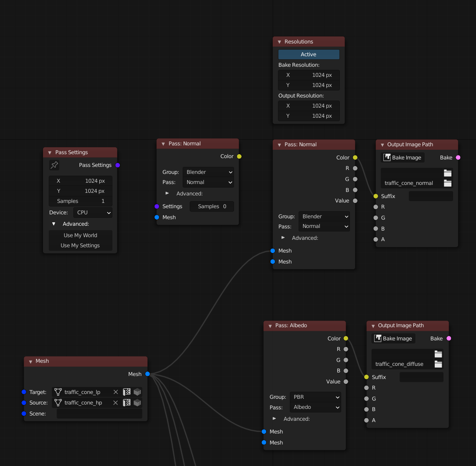
Task: Click Suffix field in traffic_cone_diffuse node
Action: 422,377
